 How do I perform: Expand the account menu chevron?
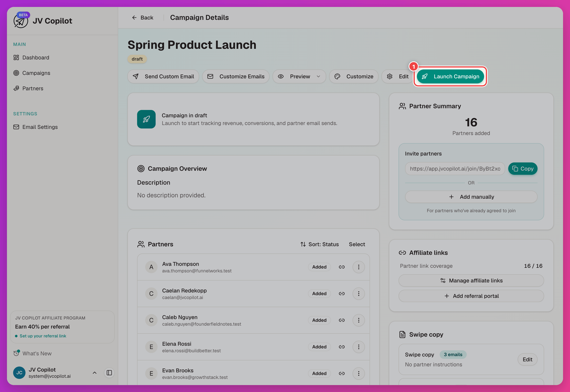(x=94, y=373)
